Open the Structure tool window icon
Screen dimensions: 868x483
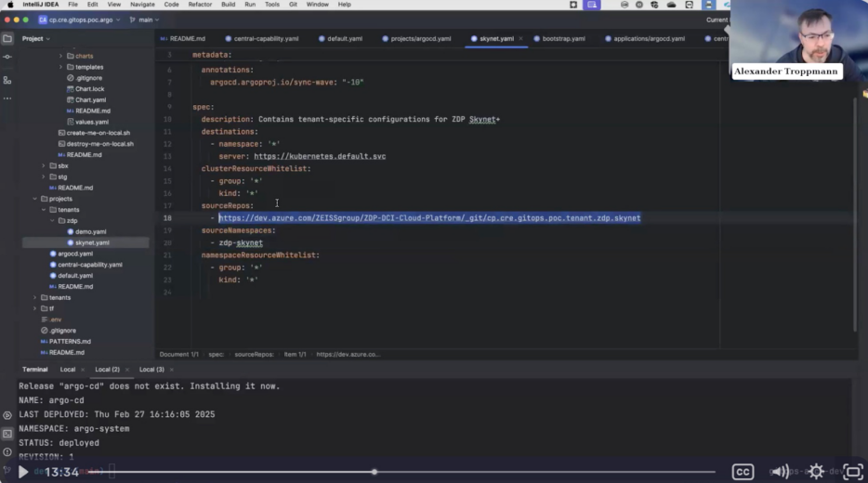[7, 80]
